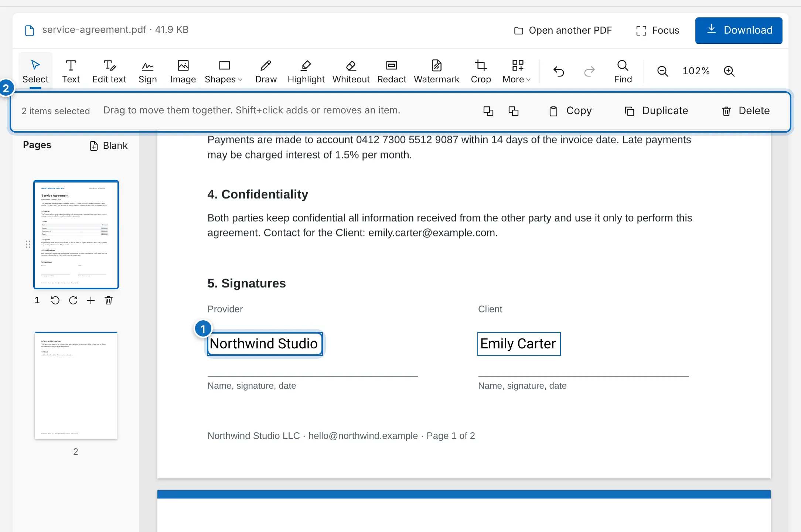Expand the More tools menu

coord(517,71)
